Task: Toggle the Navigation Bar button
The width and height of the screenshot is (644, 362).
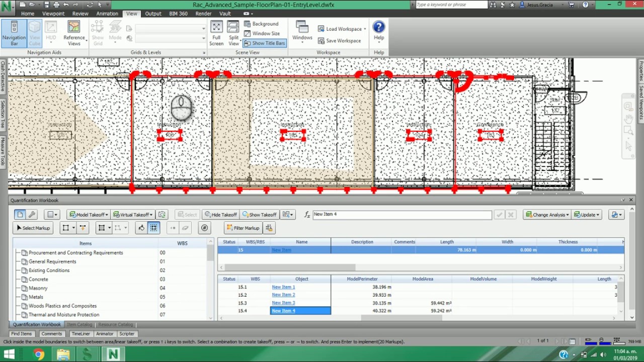Action: 14,34
